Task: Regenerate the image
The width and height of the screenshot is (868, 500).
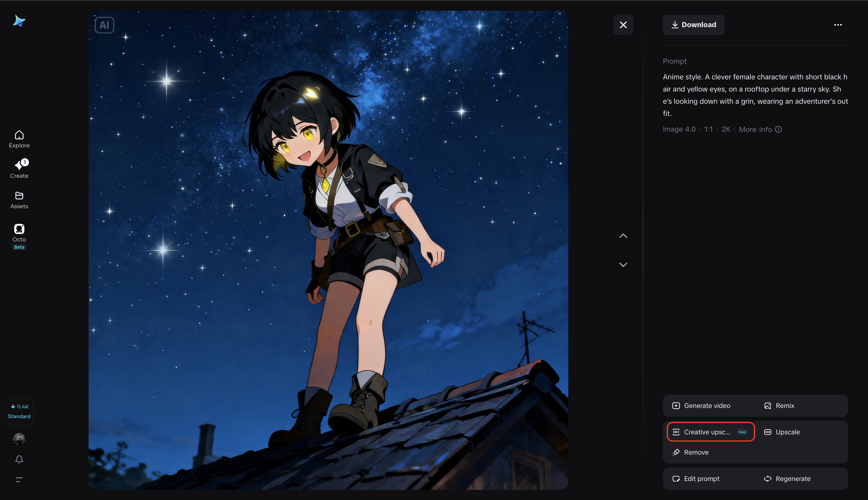Action: (787, 479)
